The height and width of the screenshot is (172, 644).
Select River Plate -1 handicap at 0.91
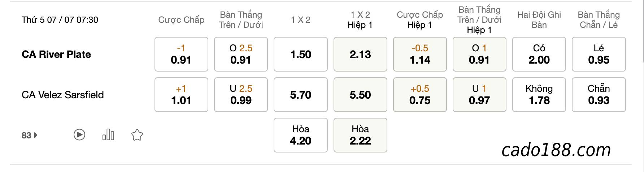tap(181, 54)
